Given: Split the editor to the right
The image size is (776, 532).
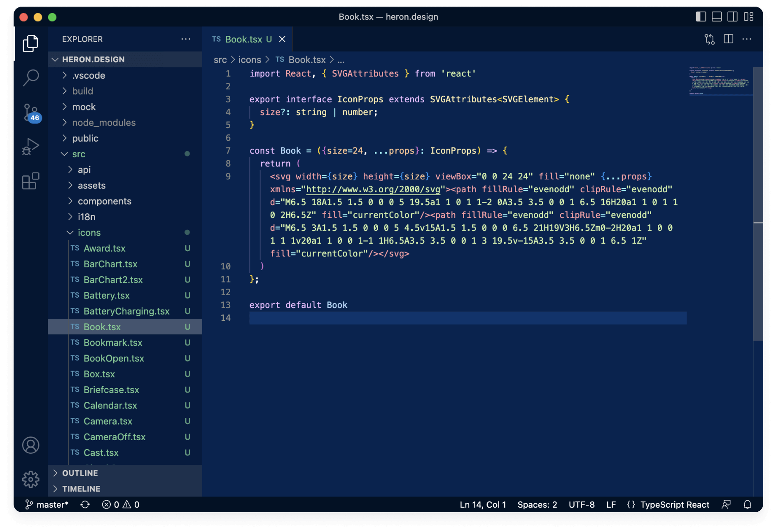Looking at the screenshot, I should click(728, 39).
